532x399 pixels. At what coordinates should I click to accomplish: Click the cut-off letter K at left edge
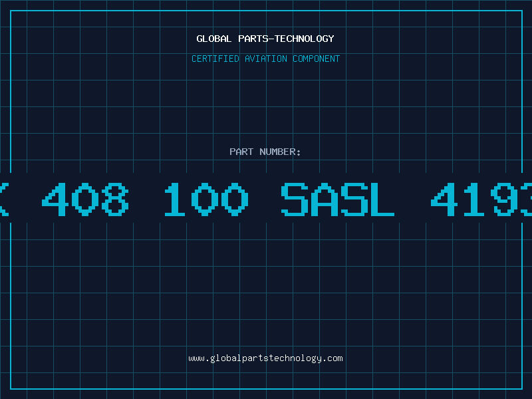pyautogui.click(x=4, y=199)
